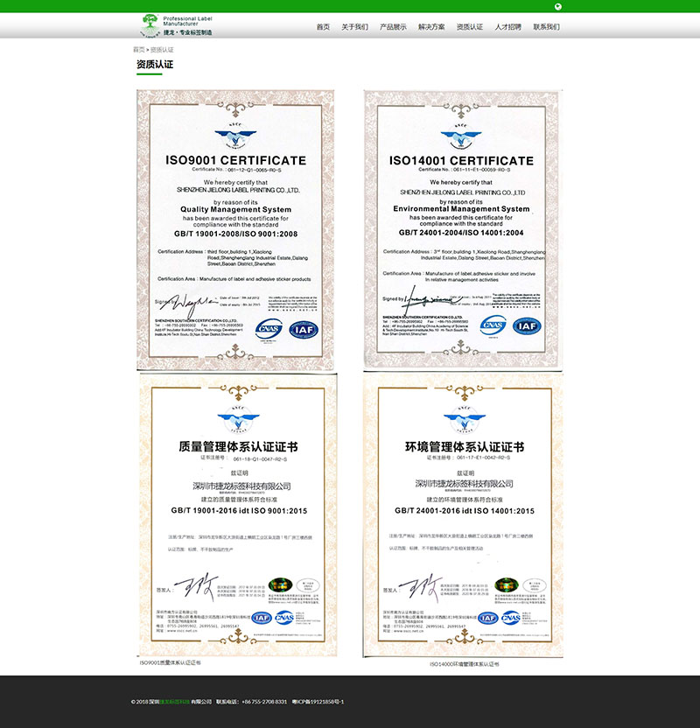
Task: Select 解决方案 navigation item
Action: (431, 27)
